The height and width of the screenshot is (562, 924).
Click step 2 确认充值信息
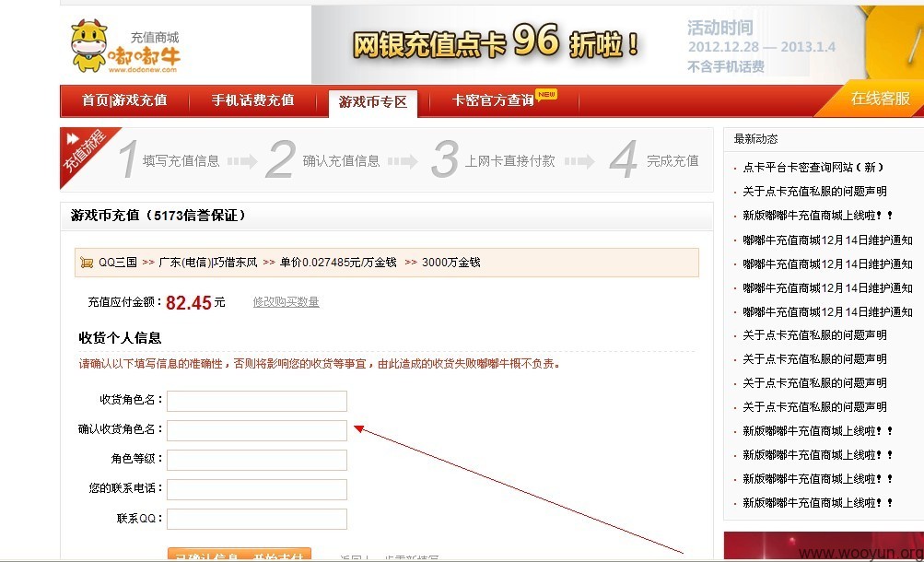coord(323,159)
